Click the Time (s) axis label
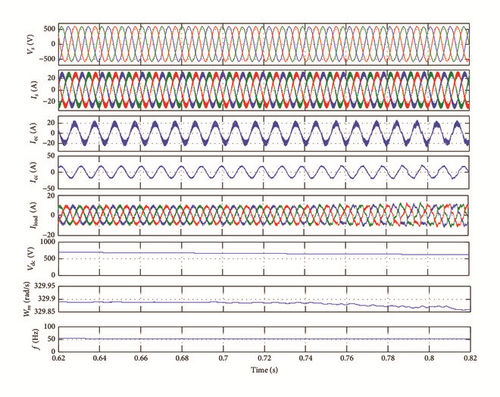Image resolution: width=500 pixels, height=397 pixels. tap(264, 370)
